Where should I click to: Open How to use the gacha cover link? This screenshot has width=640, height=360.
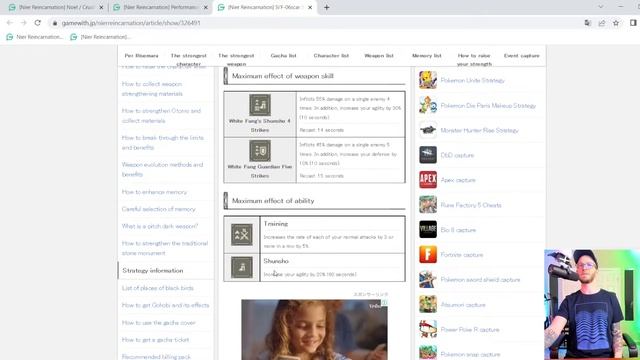click(158, 323)
